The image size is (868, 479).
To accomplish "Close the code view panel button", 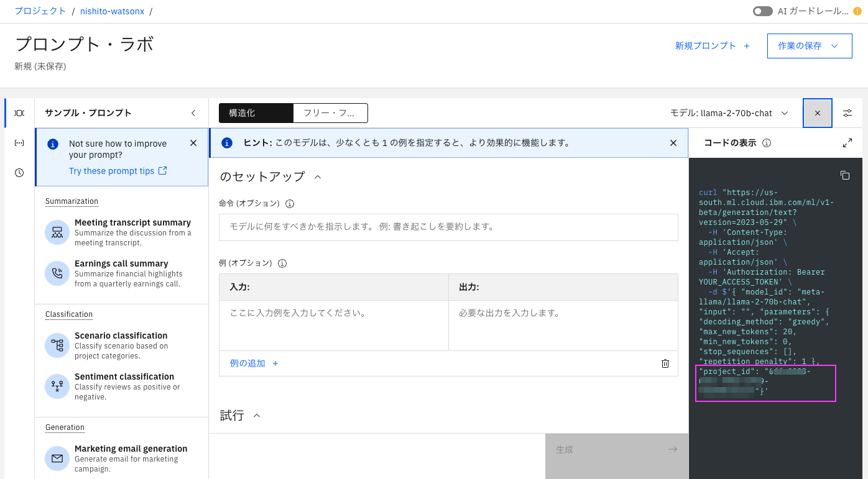I will pyautogui.click(x=818, y=113).
